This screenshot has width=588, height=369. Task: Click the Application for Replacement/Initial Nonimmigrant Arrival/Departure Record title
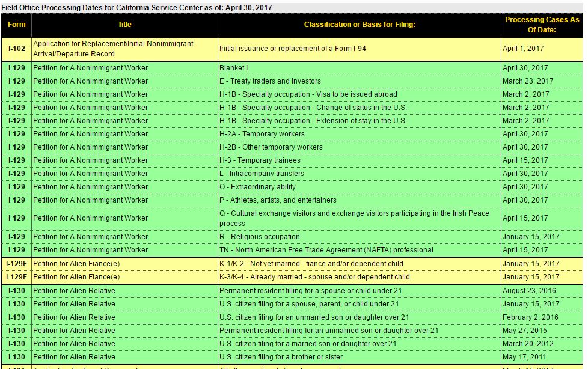(x=113, y=49)
